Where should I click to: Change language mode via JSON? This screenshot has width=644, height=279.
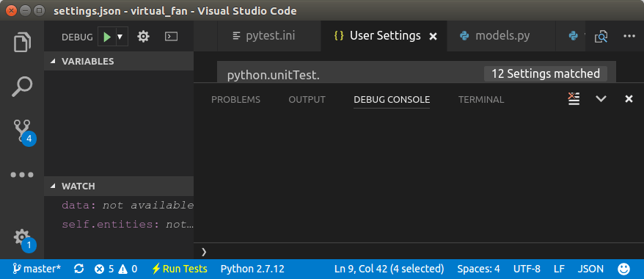pos(590,269)
